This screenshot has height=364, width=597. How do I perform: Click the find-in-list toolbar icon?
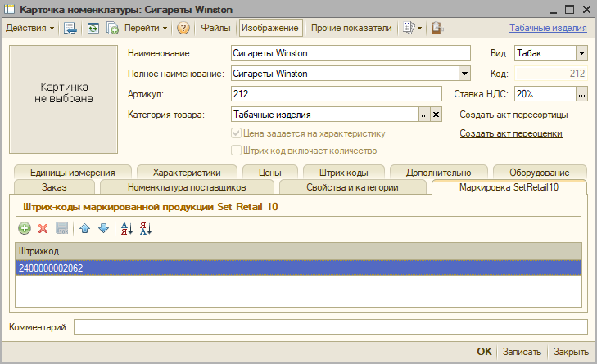[70, 28]
